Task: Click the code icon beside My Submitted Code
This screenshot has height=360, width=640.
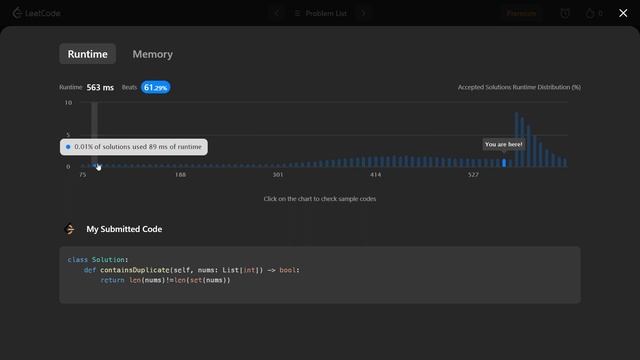Action: coord(70,229)
